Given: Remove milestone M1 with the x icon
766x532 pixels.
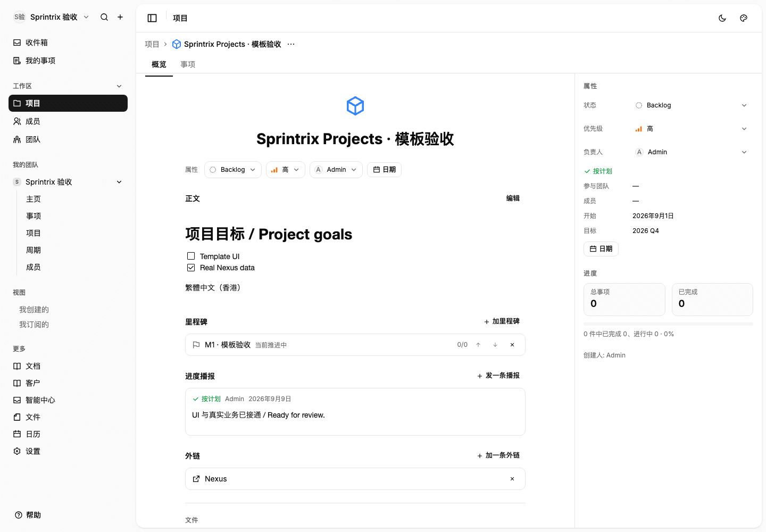Looking at the screenshot, I should click(512, 345).
